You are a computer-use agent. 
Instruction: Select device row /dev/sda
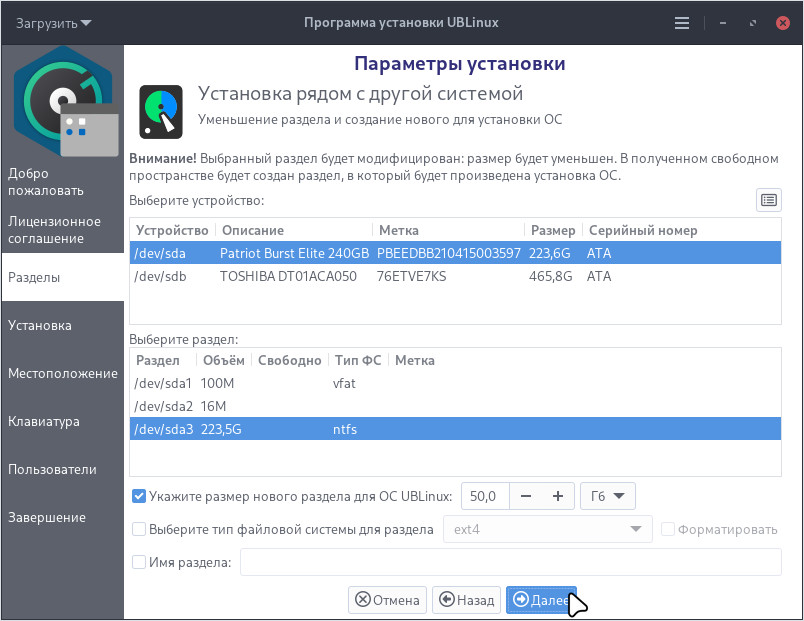pyautogui.click(x=455, y=253)
